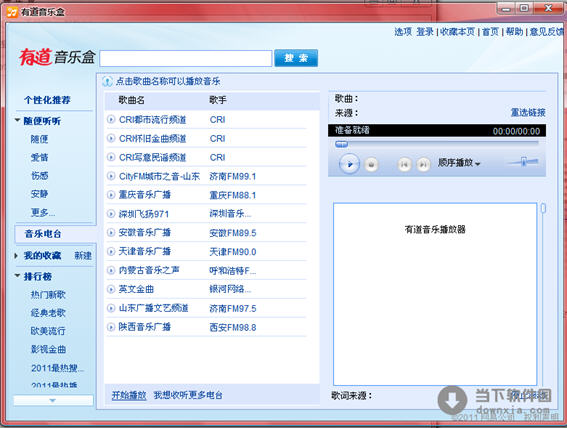Play icon next to 重庆音乐广播
This screenshot has width=567, height=428.
[x=111, y=195]
